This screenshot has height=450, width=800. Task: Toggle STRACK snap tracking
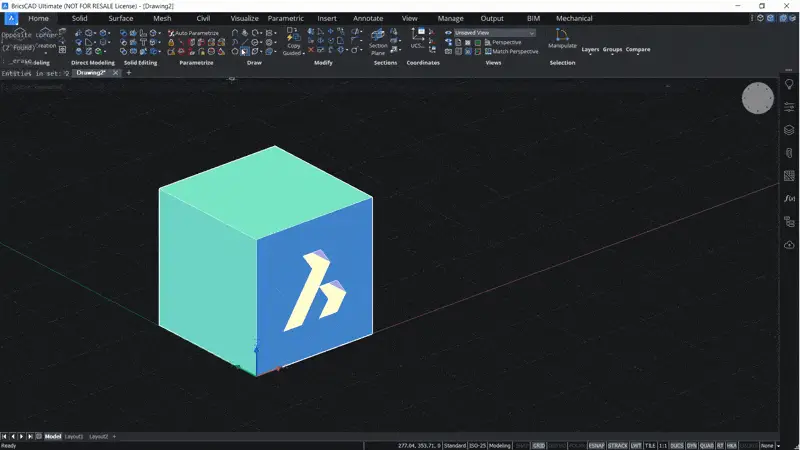[618, 445]
